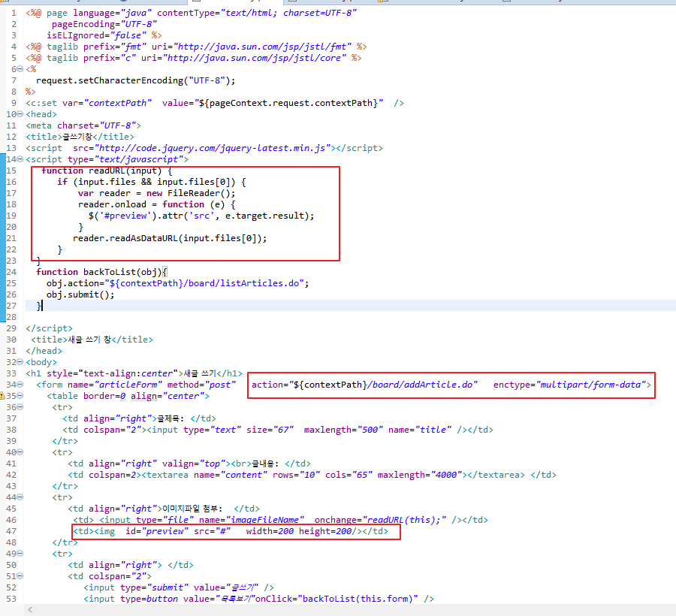Collapse the scriptlet fold at line 6

click(20, 69)
